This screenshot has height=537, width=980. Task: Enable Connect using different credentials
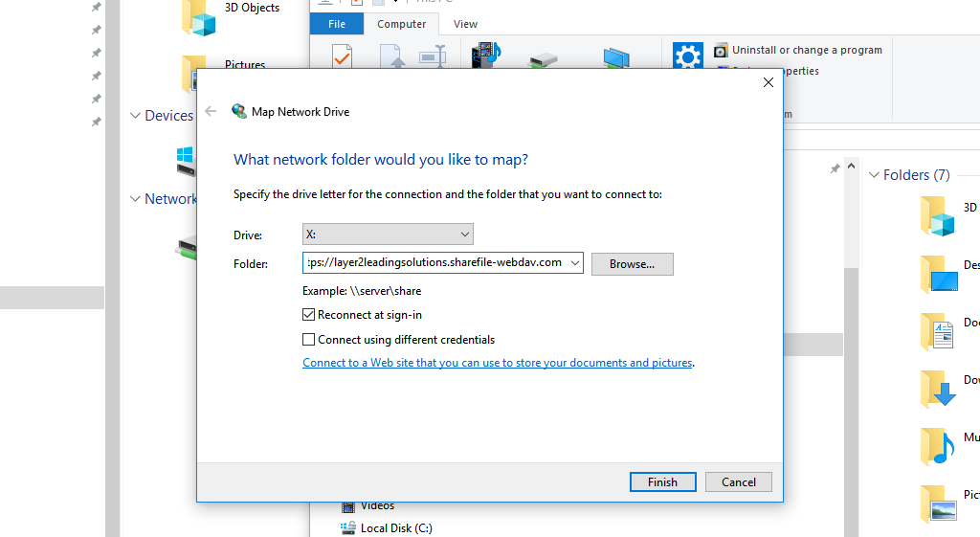click(x=309, y=340)
